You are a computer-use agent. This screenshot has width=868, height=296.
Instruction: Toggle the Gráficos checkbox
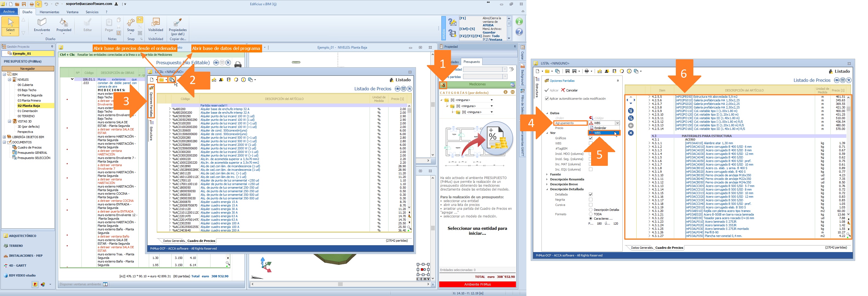tap(590, 138)
